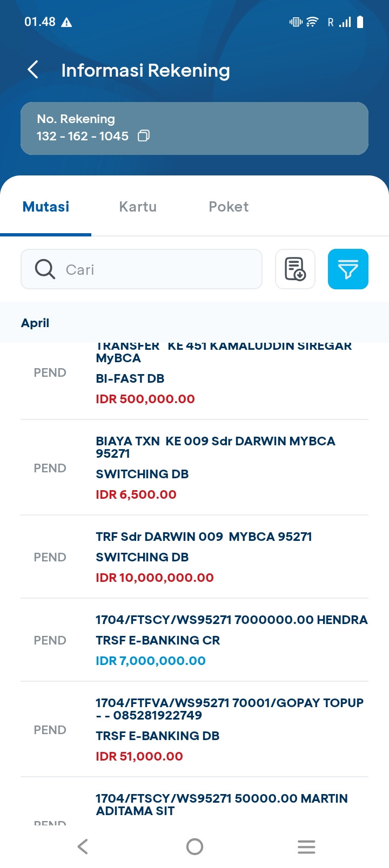Open the Android recent apps menu button
Viewport: 389px width, 868px height.
[x=306, y=846]
